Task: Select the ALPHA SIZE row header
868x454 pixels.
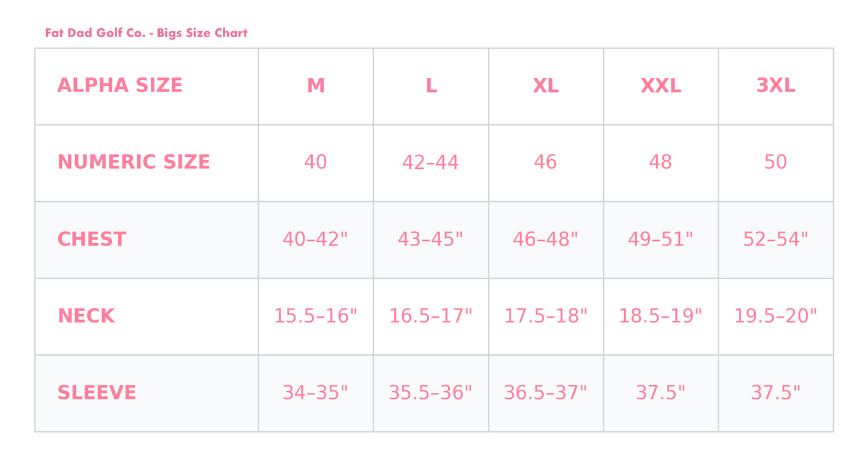Action: coord(120,86)
